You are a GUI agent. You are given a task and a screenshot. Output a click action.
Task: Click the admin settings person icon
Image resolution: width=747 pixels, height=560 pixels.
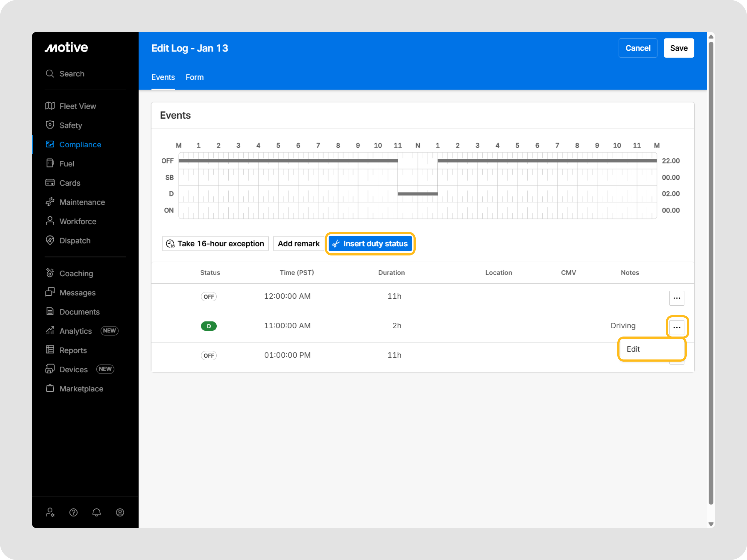(x=50, y=513)
